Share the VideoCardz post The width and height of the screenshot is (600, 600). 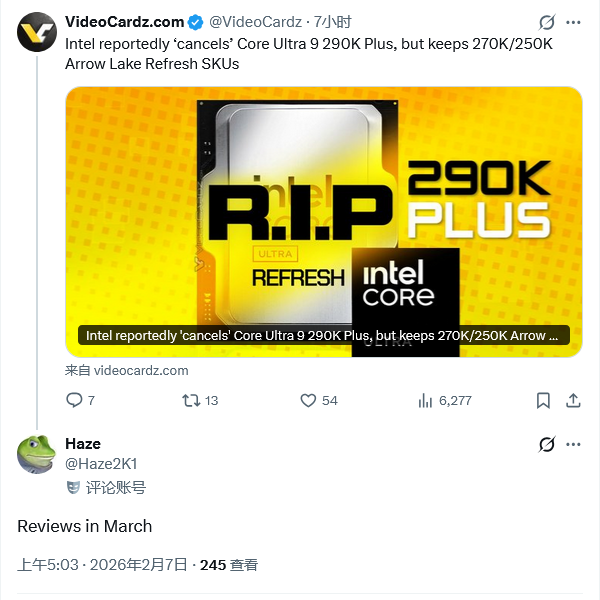[573, 400]
